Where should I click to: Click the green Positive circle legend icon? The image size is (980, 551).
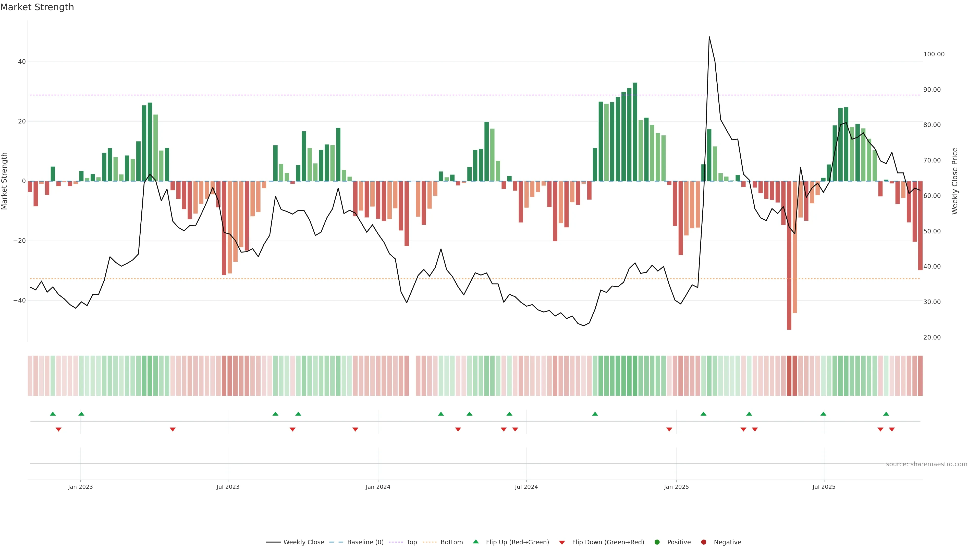(x=657, y=542)
